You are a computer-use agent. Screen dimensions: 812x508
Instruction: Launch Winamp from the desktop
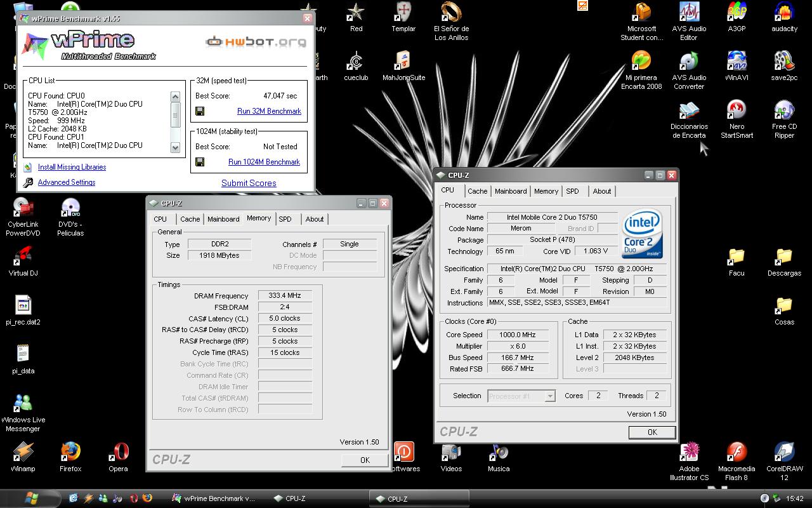click(23, 457)
